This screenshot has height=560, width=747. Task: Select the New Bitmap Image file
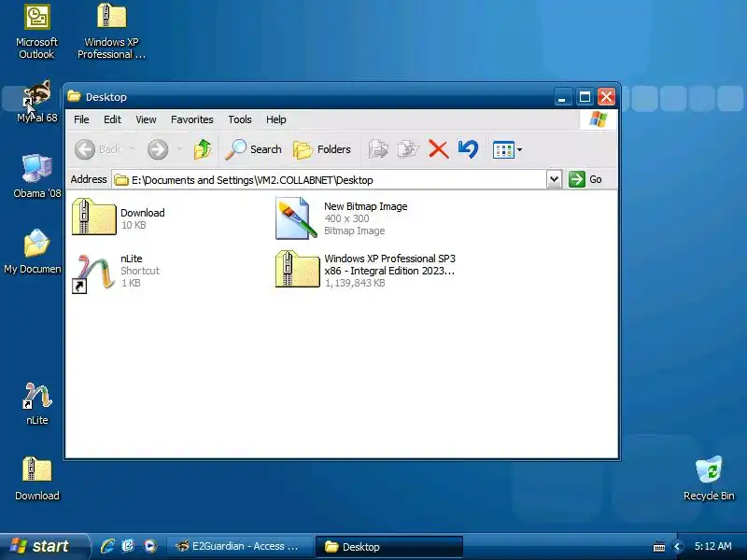tap(341, 218)
